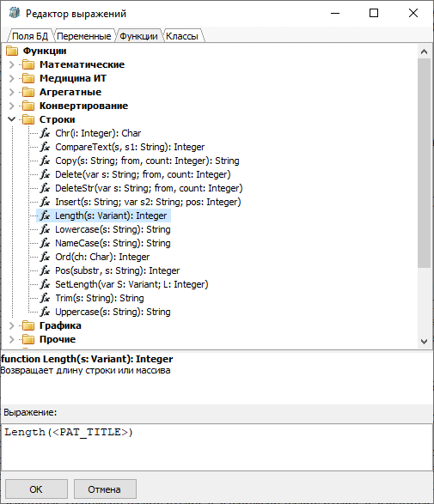Click the fx icon of the Copy function
This screenshot has height=504, width=434.
(x=45, y=161)
